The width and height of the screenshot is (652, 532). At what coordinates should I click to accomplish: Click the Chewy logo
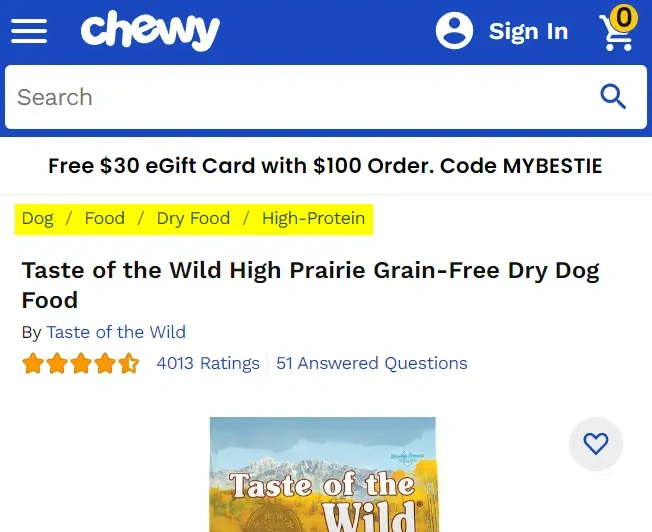click(x=150, y=31)
